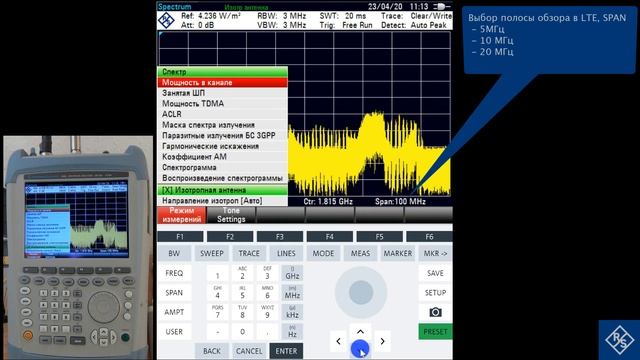Viewport: 640px width, 360px height.
Task: Click the TRACE hardkey
Action: pyautogui.click(x=249, y=253)
